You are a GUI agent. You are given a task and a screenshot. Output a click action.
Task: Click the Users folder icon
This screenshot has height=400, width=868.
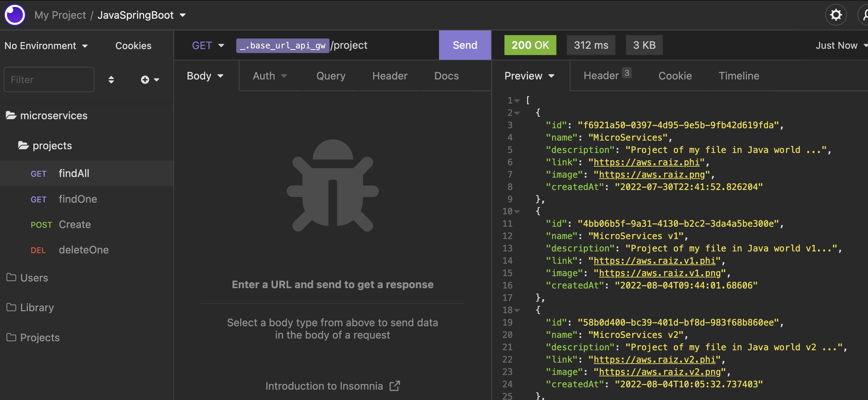(11, 277)
